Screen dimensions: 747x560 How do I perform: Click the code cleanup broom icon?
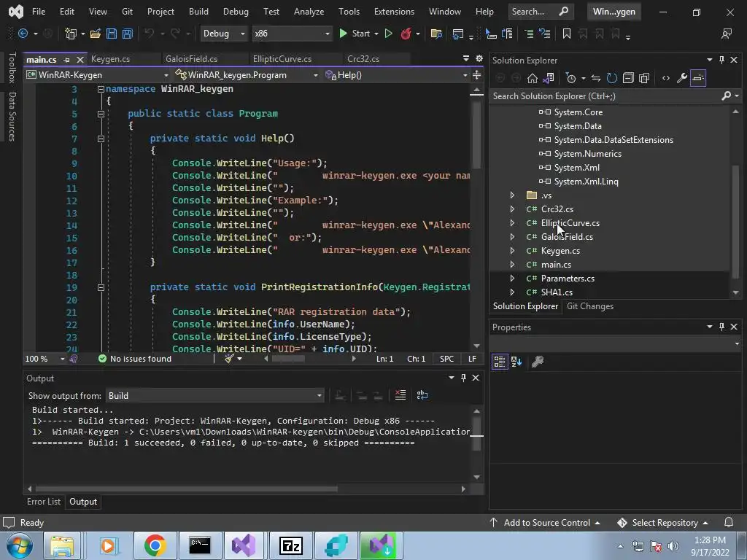229,359
